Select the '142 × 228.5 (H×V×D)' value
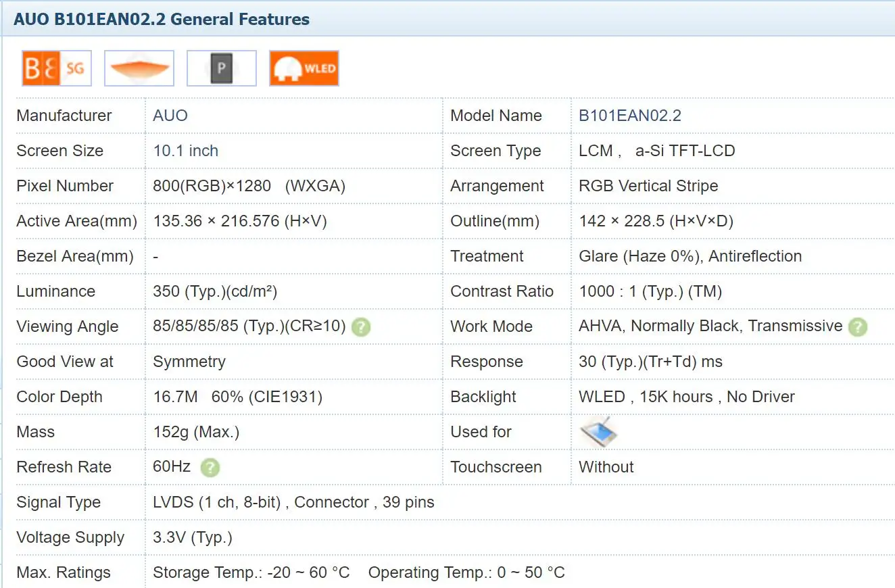 [656, 221]
